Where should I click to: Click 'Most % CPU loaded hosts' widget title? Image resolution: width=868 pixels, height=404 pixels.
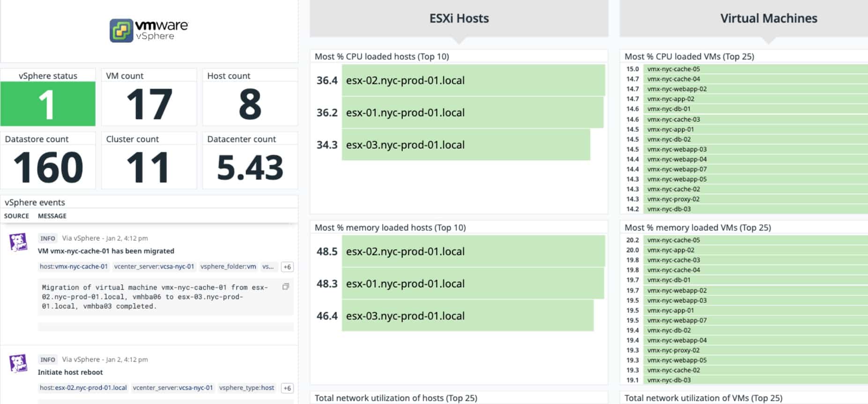point(382,56)
